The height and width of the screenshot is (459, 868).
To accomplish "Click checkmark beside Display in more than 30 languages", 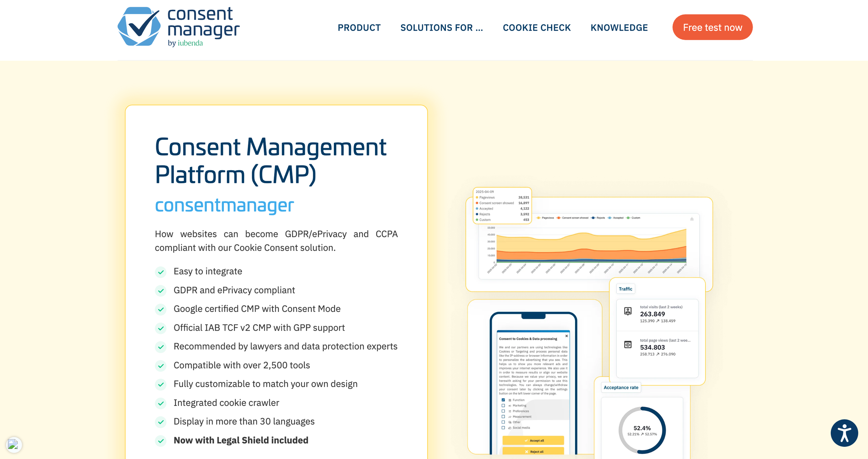I will [x=161, y=422].
